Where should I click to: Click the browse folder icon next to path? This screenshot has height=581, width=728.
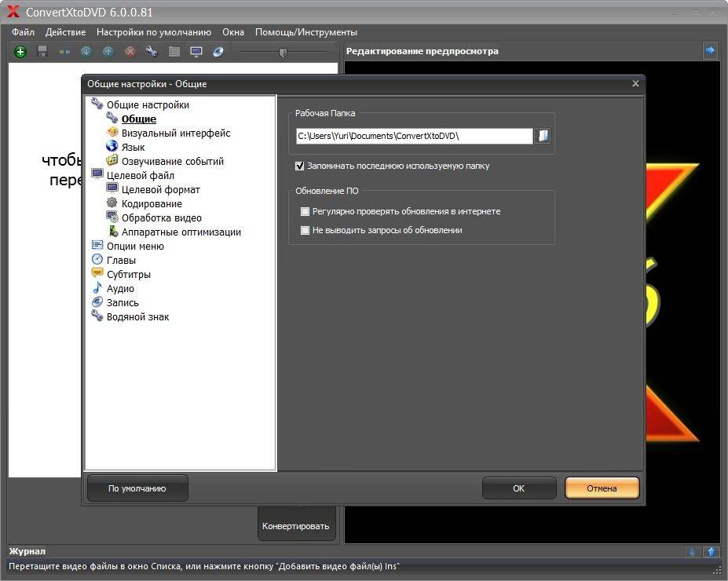tap(543, 136)
